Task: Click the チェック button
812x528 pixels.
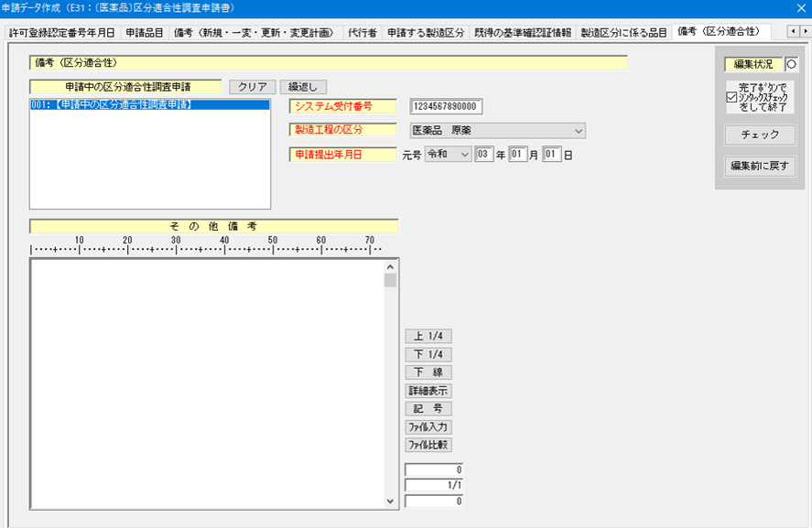Action: coord(760,135)
